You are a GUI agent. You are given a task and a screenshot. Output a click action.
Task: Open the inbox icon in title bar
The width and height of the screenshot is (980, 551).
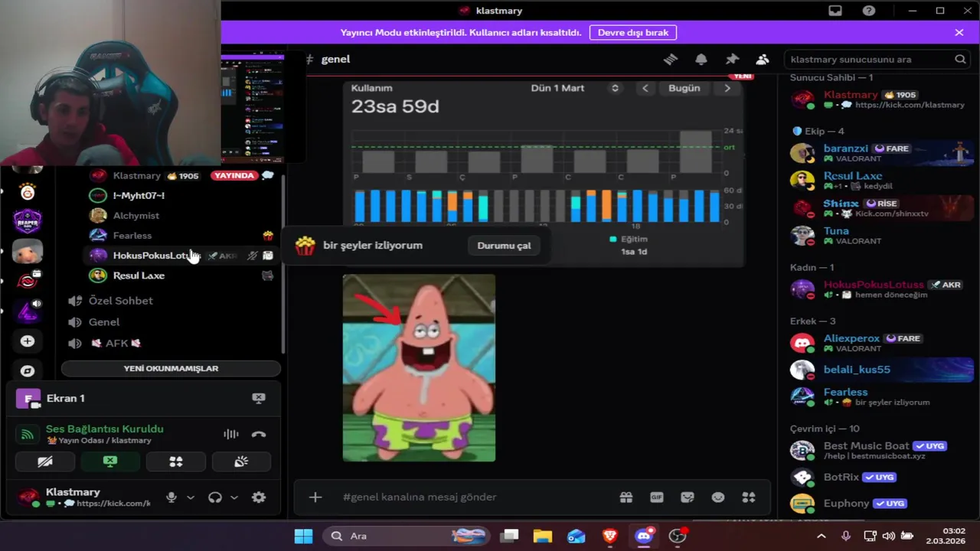(x=835, y=11)
